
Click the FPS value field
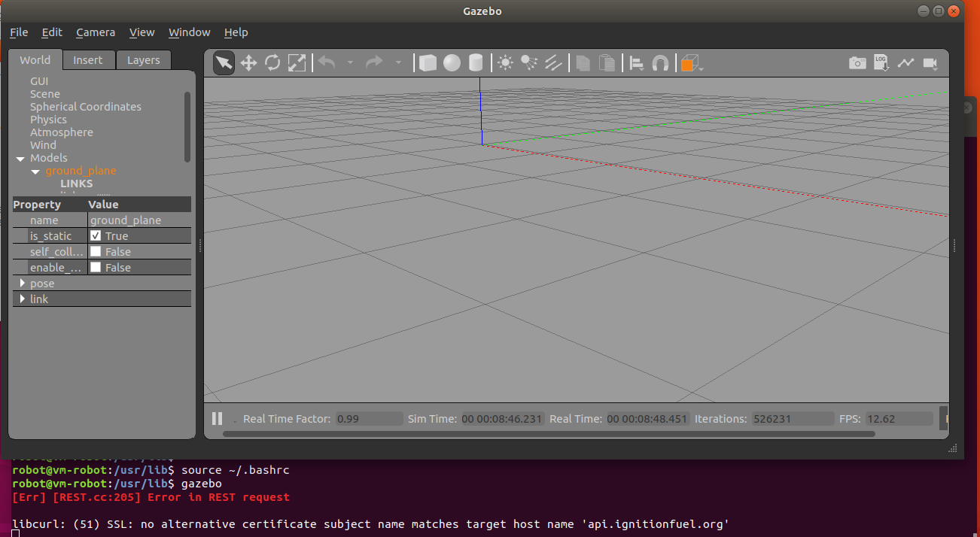click(x=899, y=419)
